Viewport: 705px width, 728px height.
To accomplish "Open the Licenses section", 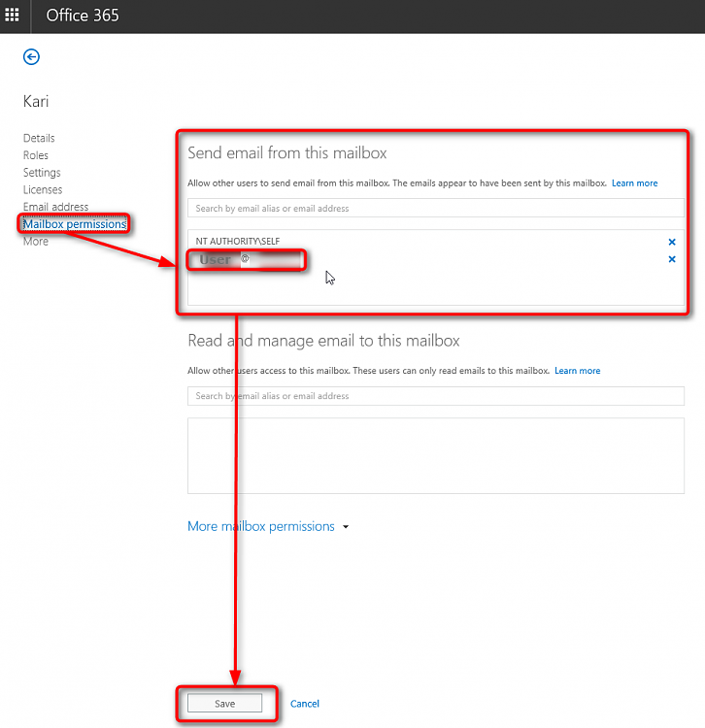I will pos(43,189).
